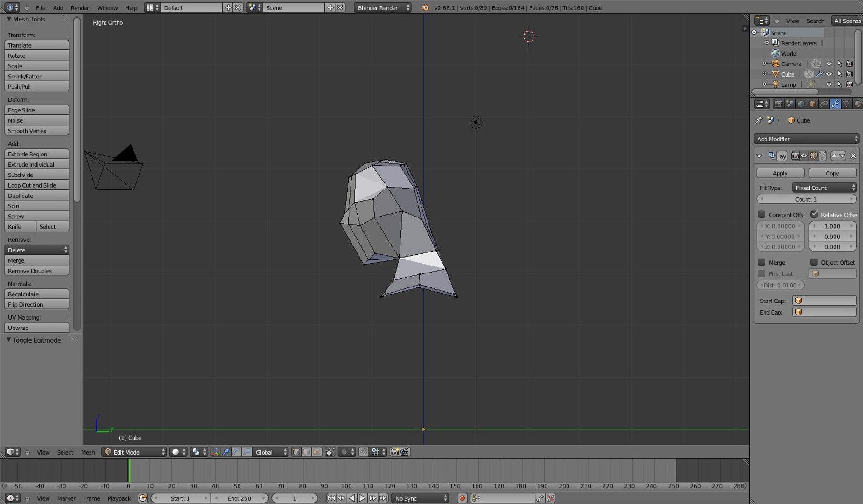Expand the RenderLayers tree item
Screen dimensions: 863x504
point(766,43)
